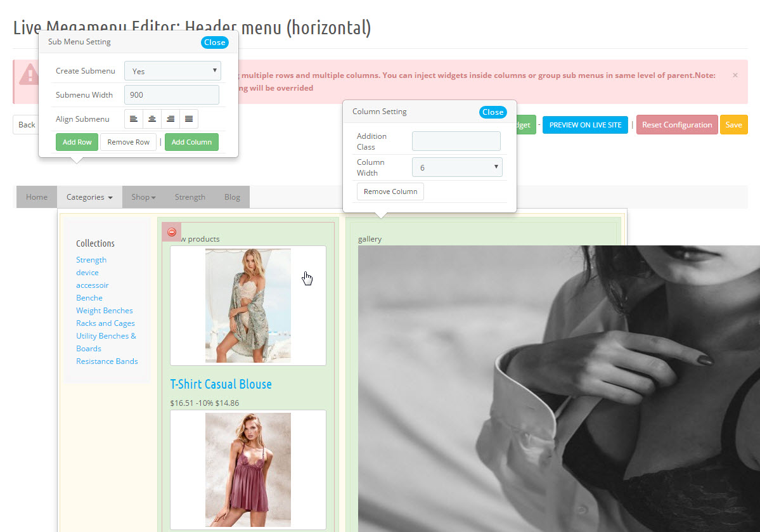The width and height of the screenshot is (760, 532).
Task: Focus the Submenu Width input field
Action: 172,95
